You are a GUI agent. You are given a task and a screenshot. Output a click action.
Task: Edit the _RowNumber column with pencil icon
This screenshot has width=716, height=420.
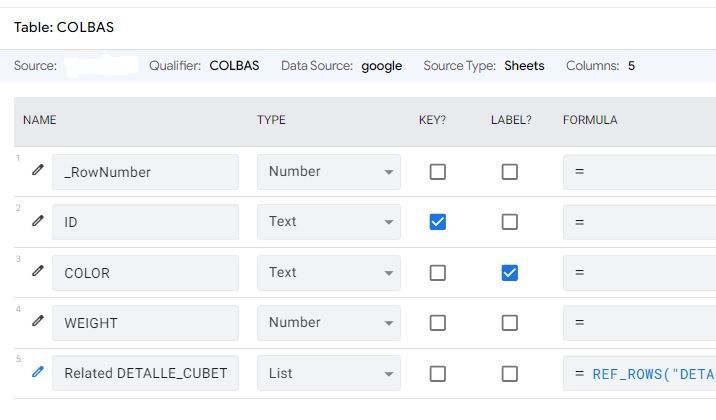(38, 170)
